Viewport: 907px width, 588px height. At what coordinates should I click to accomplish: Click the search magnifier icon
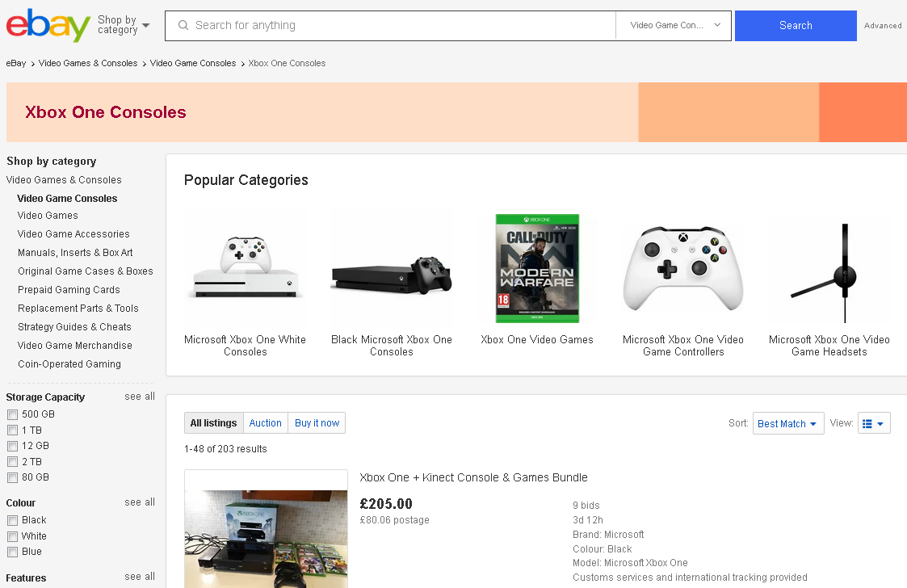pyautogui.click(x=183, y=26)
